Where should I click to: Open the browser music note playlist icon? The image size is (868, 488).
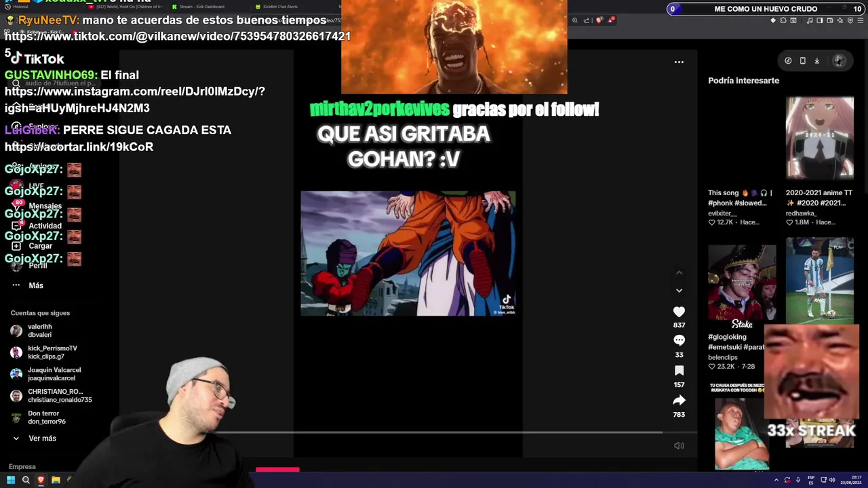coord(810,20)
